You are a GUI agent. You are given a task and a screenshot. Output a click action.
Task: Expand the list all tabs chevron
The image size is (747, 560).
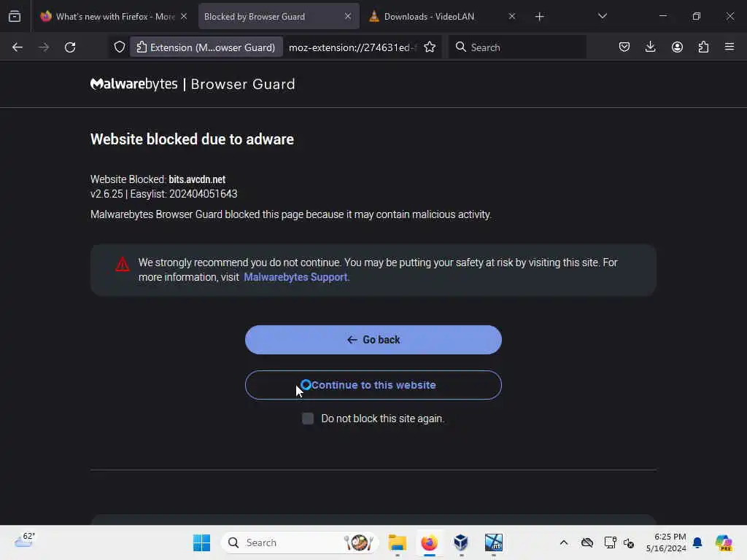[x=602, y=16]
